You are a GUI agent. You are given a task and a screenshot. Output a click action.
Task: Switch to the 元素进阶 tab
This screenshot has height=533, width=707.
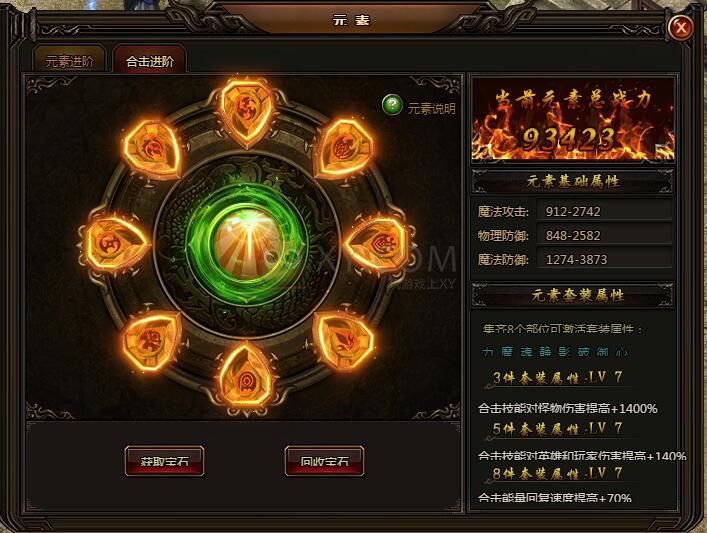[x=69, y=60]
